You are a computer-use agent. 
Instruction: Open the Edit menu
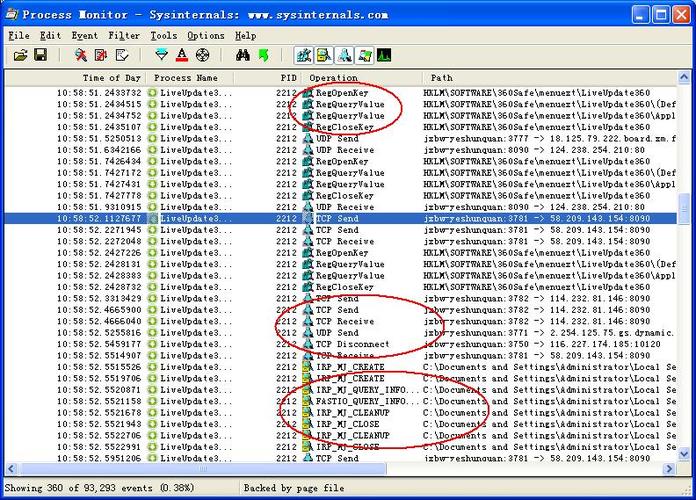pos(50,36)
